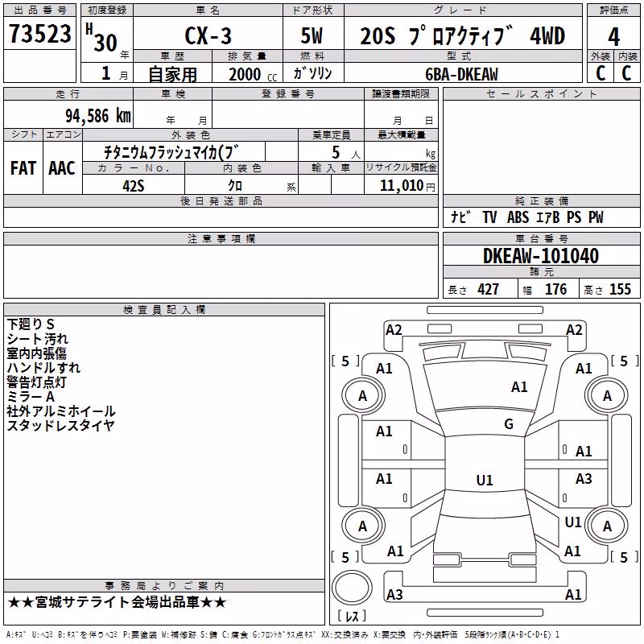Select exterior color チタニウムフラッシュマイカ
Screen dimensions: 644x644
(171, 152)
